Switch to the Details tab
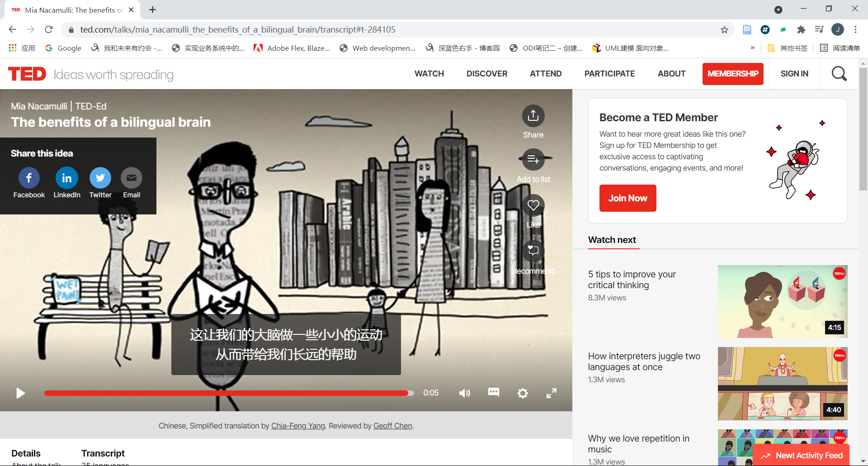The image size is (868, 466). coord(26,453)
